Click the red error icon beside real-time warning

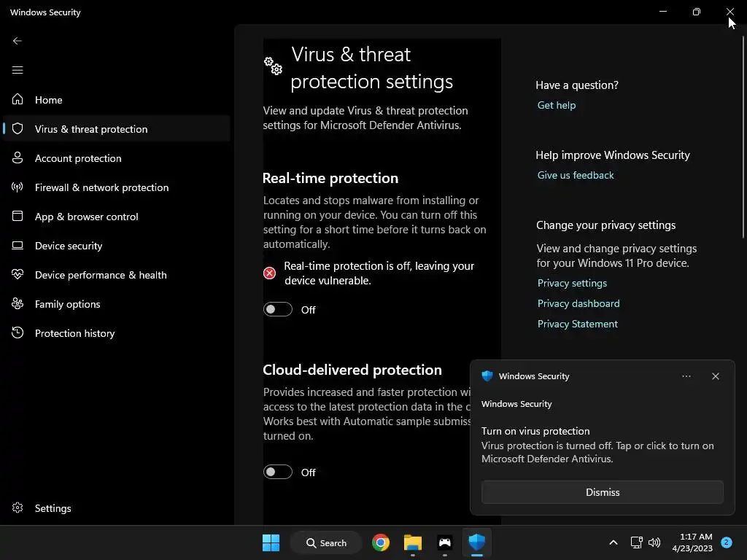pyautogui.click(x=269, y=273)
